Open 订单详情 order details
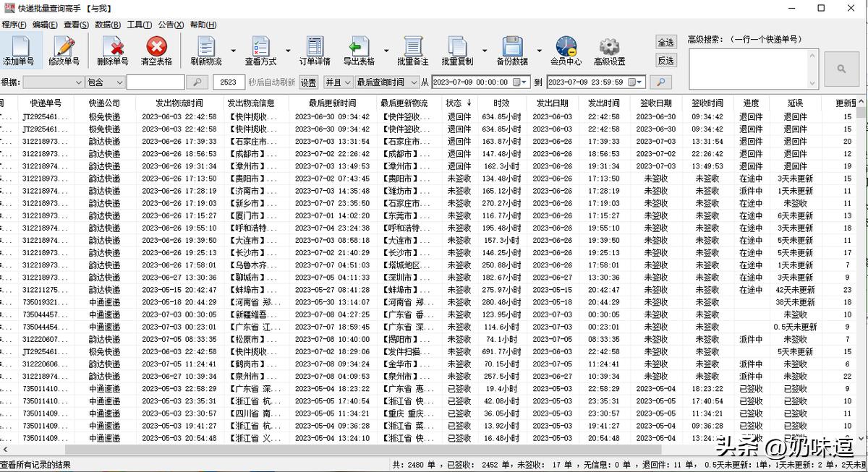The image size is (868, 472). click(314, 49)
